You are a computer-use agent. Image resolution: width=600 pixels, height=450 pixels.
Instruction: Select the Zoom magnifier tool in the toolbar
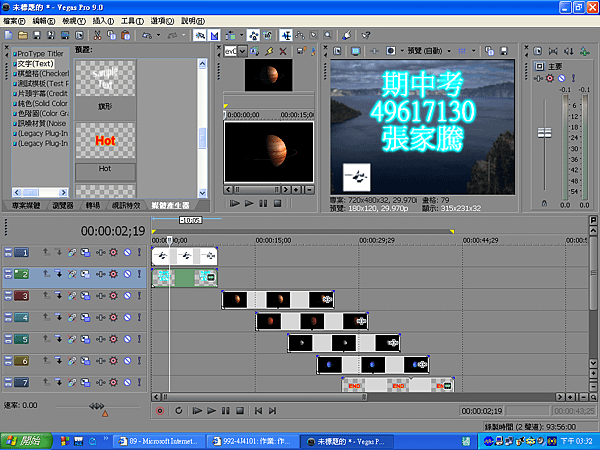tap(328, 36)
